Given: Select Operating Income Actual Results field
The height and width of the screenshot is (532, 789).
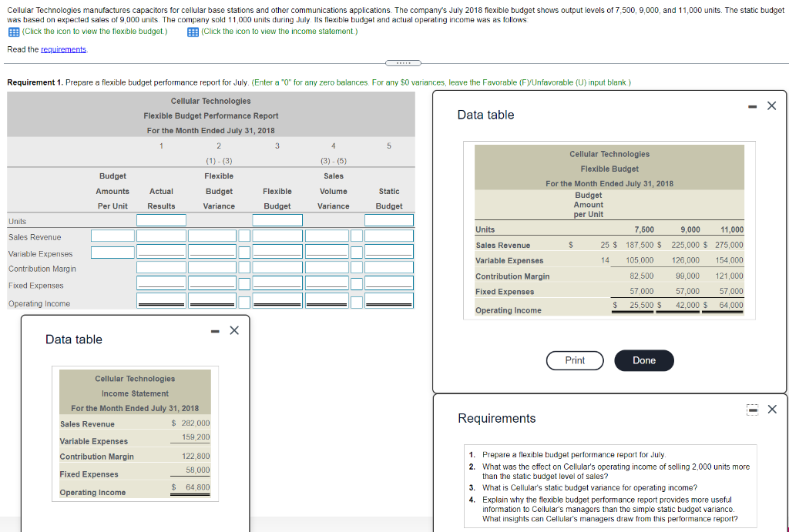Looking at the screenshot, I should [x=162, y=301].
